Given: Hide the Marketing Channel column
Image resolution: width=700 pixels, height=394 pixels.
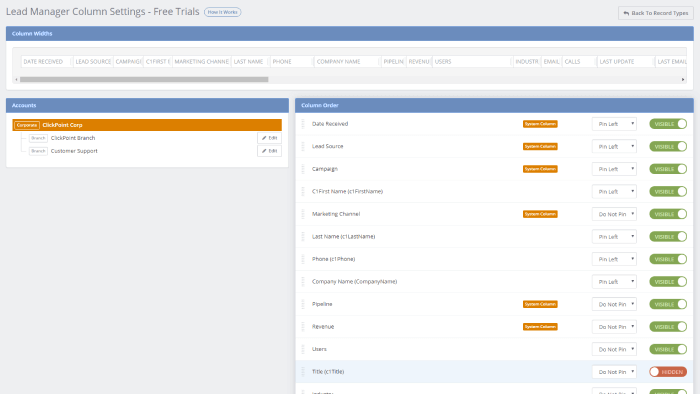Looking at the screenshot, I should (668, 214).
